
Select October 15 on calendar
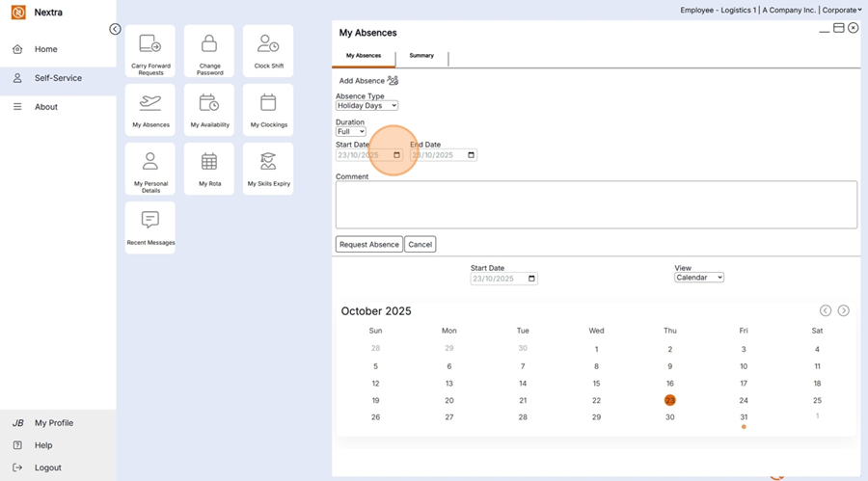tap(596, 383)
